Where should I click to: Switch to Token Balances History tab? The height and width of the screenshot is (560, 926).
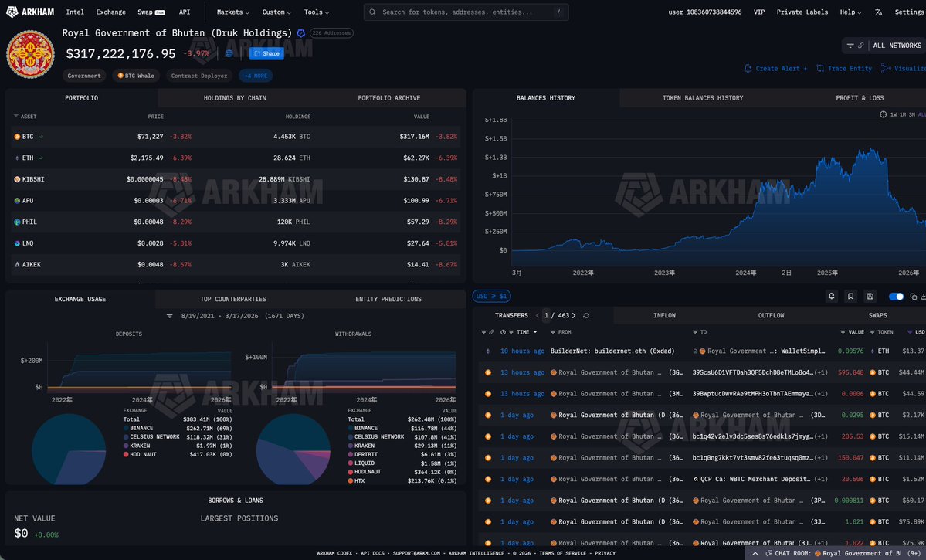(703, 98)
